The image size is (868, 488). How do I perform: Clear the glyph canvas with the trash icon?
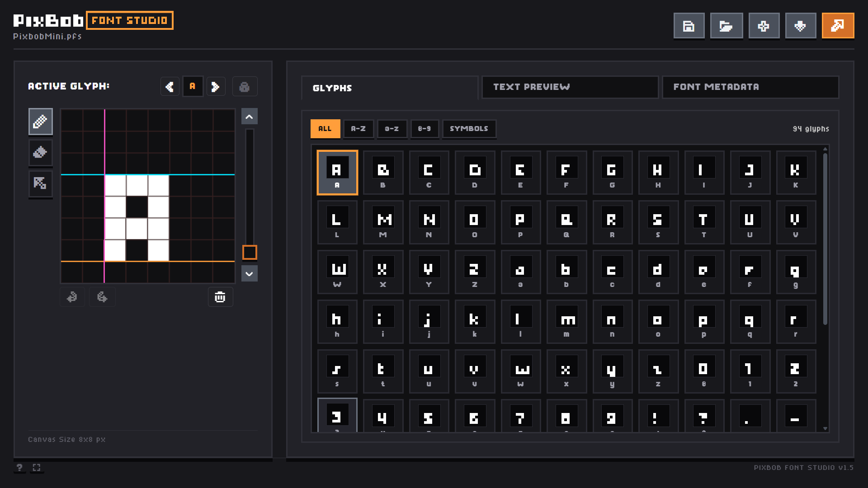(220, 297)
